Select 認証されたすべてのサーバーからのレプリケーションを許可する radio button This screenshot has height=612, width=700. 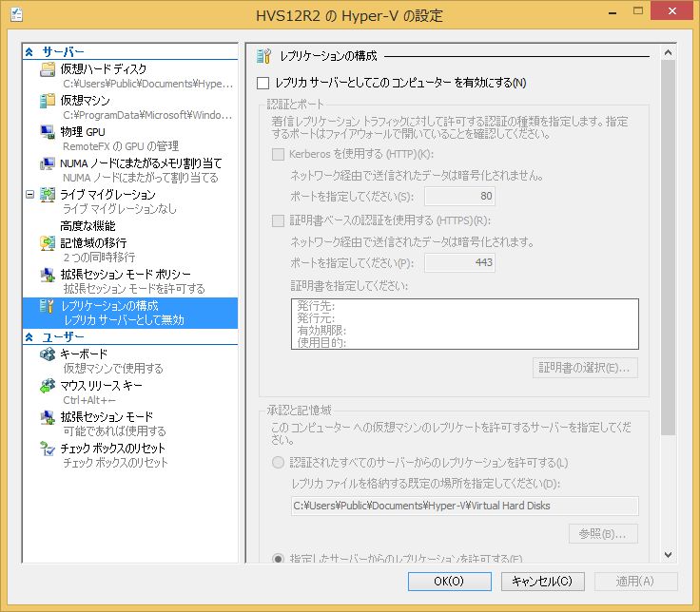[278, 463]
